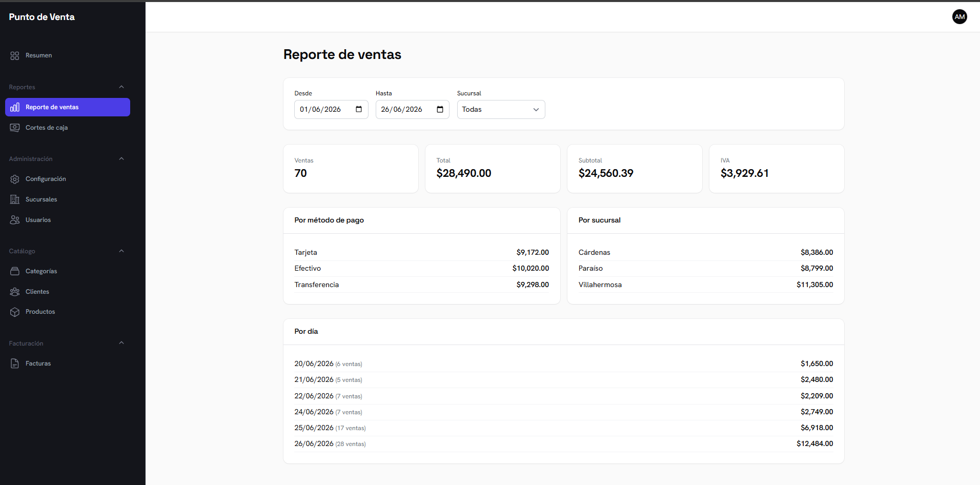Click the Cortes de caja cash icon
The height and width of the screenshot is (485, 980).
pyautogui.click(x=15, y=128)
